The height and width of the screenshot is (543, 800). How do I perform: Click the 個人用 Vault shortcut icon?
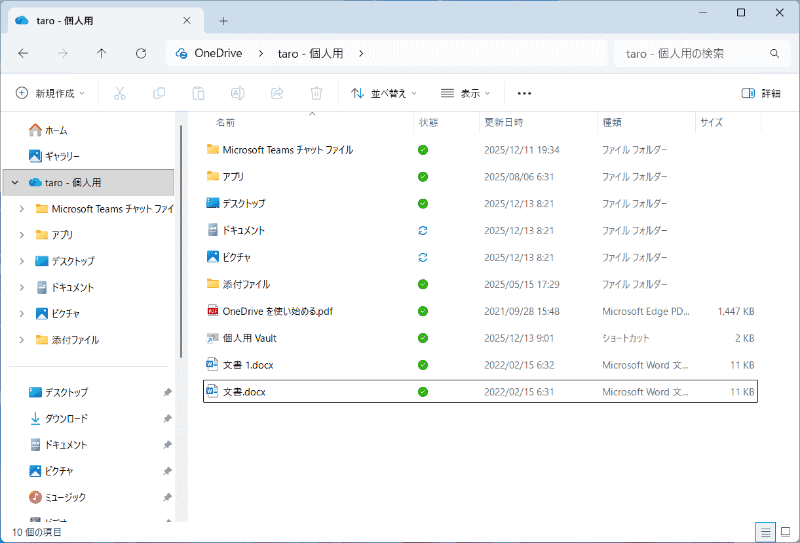212,338
